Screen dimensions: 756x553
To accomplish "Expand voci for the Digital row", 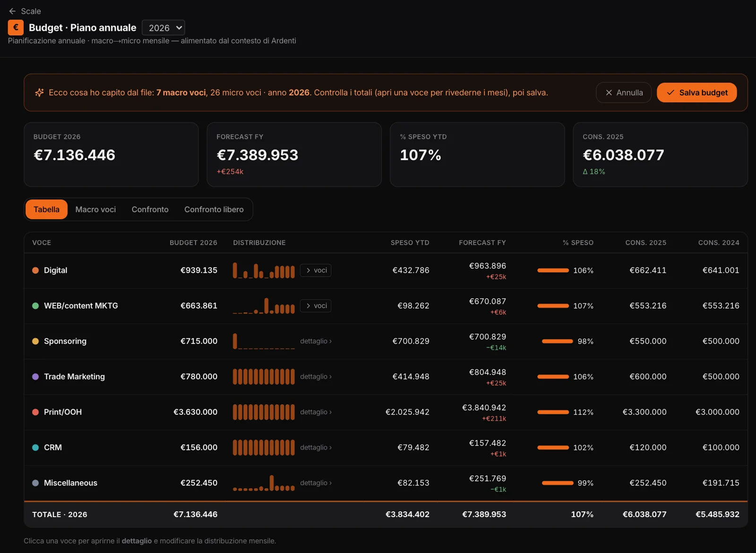I will point(316,270).
